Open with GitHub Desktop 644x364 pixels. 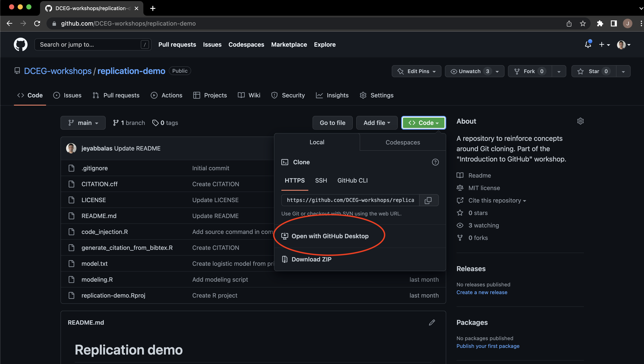click(x=325, y=236)
